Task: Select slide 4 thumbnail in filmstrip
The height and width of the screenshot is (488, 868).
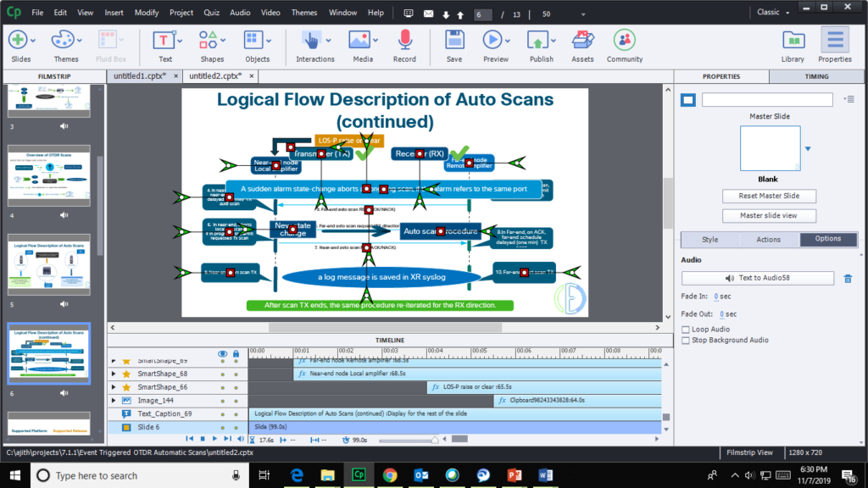Action: pyautogui.click(x=48, y=176)
